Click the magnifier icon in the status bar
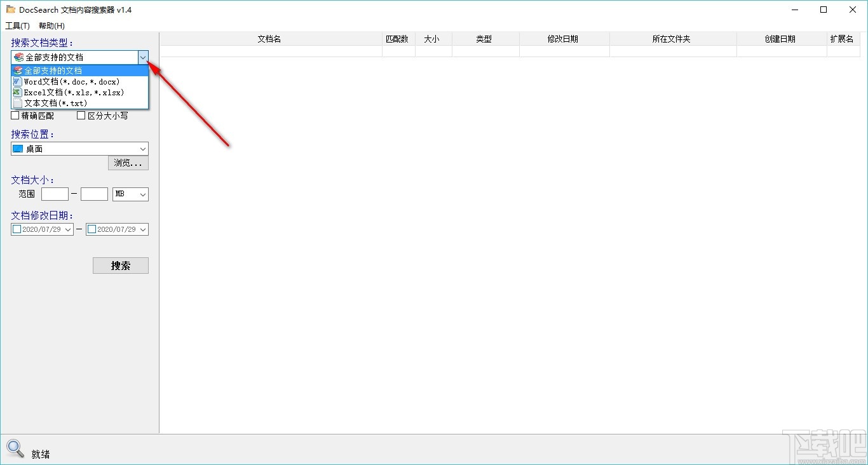Viewport: 868px width, 465px height. coord(15,448)
